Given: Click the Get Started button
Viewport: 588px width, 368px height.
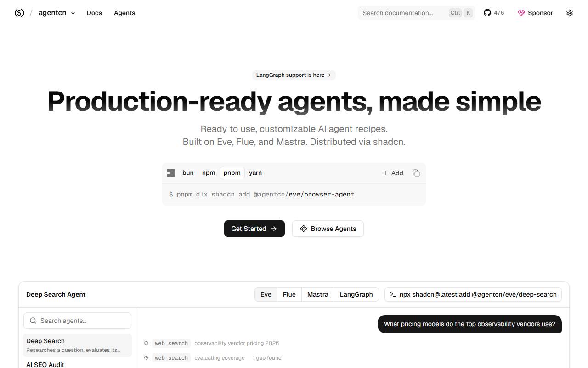Looking at the screenshot, I should click(x=254, y=229).
